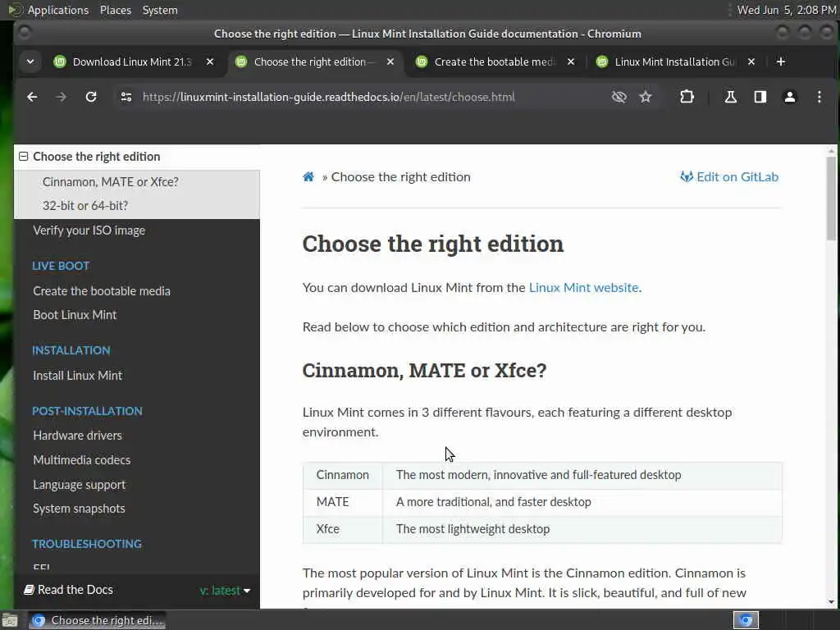The width and height of the screenshot is (840, 630).
Task: Open the tab search dropdown arrow
Action: [x=30, y=62]
